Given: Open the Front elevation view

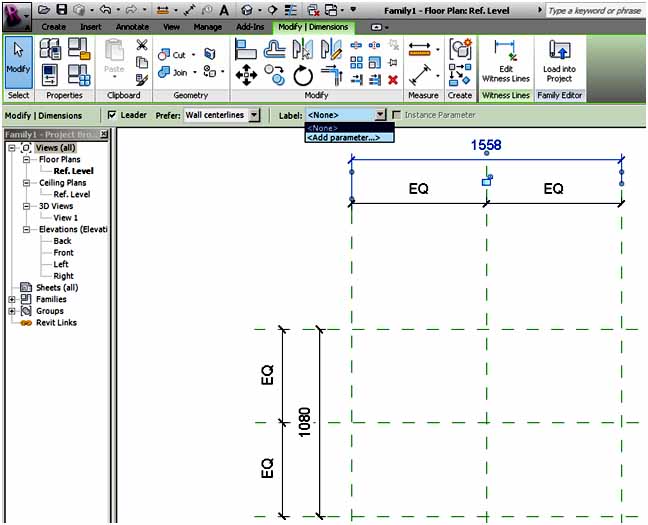Looking at the screenshot, I should click(x=64, y=253).
